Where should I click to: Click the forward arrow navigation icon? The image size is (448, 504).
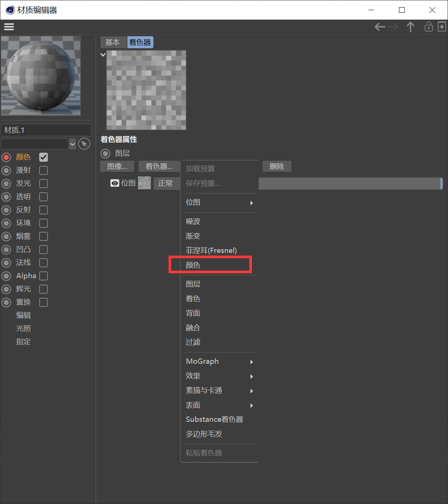[393, 27]
